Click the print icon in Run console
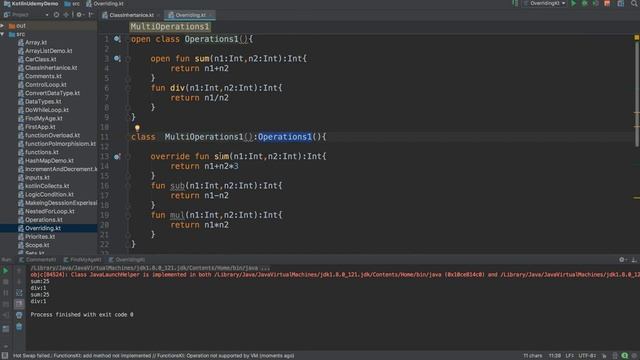 [x=19, y=315]
